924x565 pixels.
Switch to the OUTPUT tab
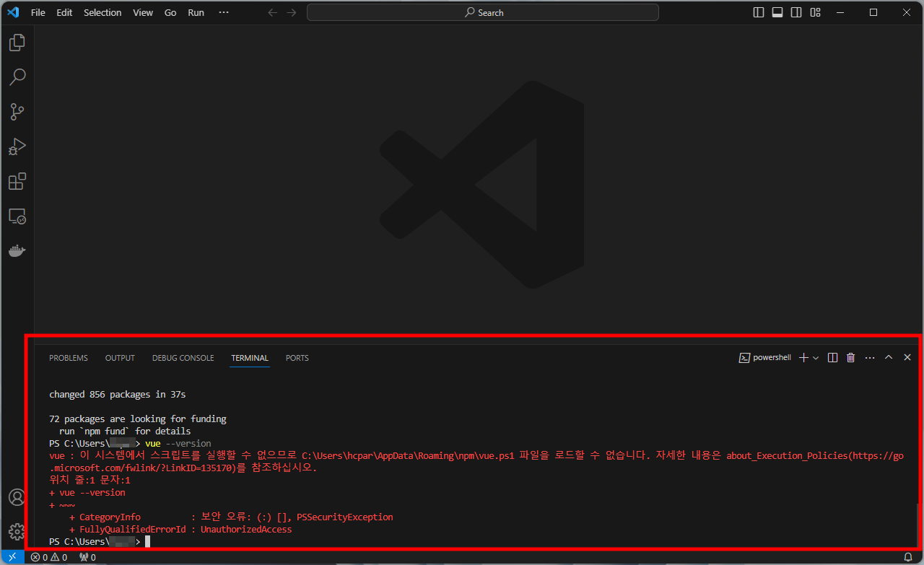(x=120, y=358)
